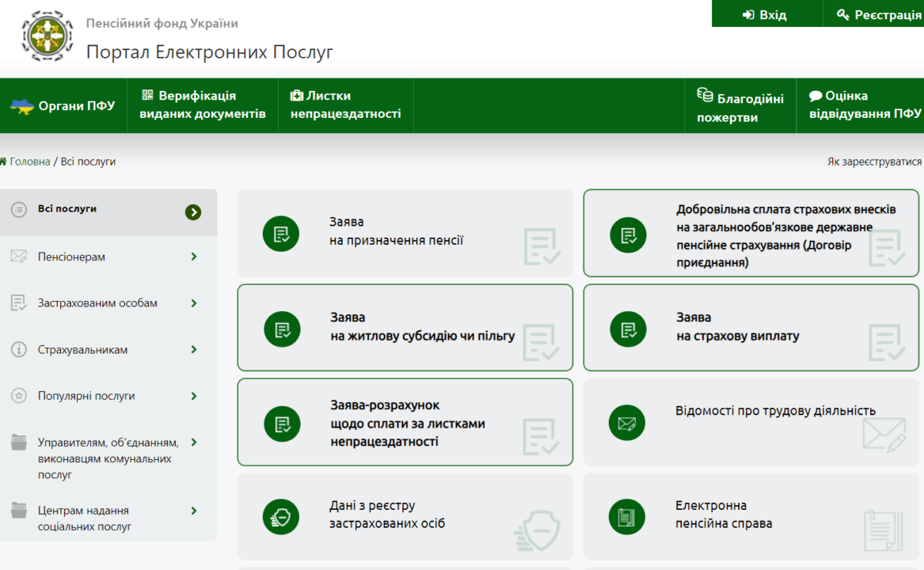Click the Реєстрація button
The image size is (924, 570).
coord(873,13)
